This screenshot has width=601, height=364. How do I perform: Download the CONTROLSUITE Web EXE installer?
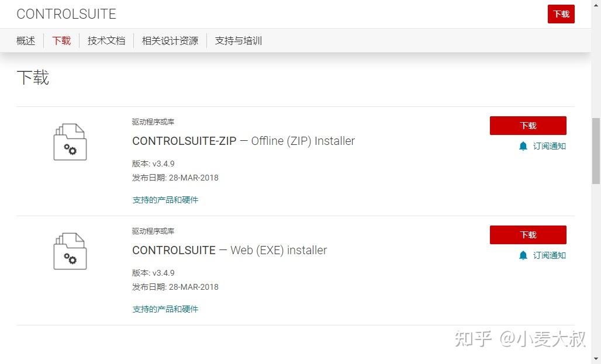(x=527, y=234)
